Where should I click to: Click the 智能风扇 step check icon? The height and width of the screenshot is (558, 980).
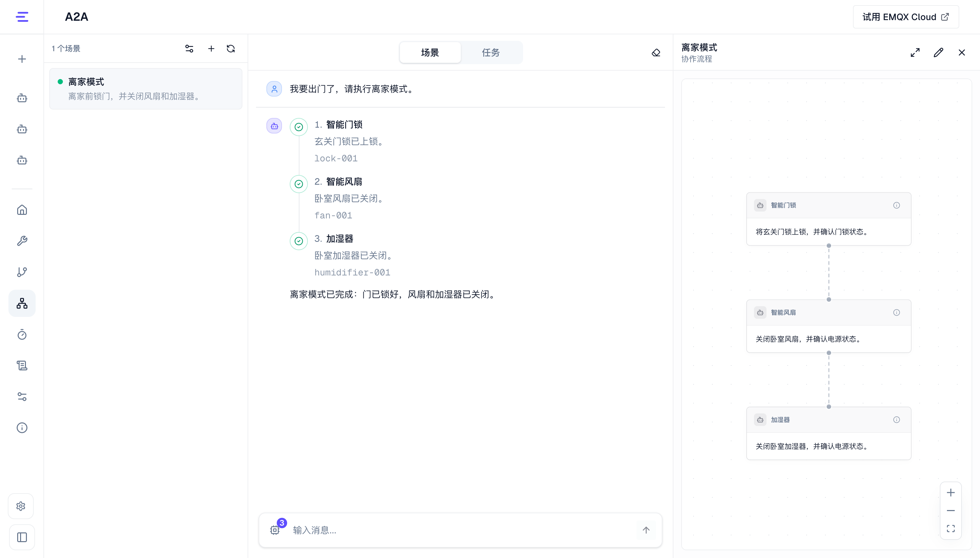tap(298, 184)
